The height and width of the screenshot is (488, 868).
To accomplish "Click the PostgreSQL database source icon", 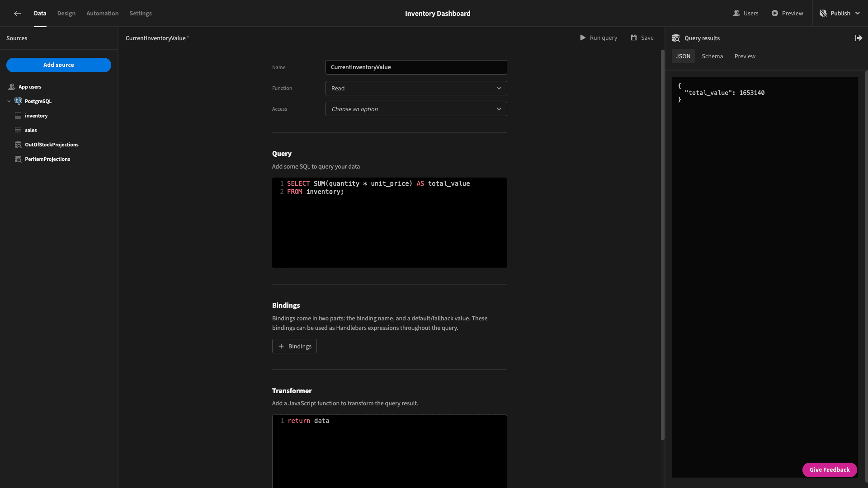I will [x=19, y=101].
